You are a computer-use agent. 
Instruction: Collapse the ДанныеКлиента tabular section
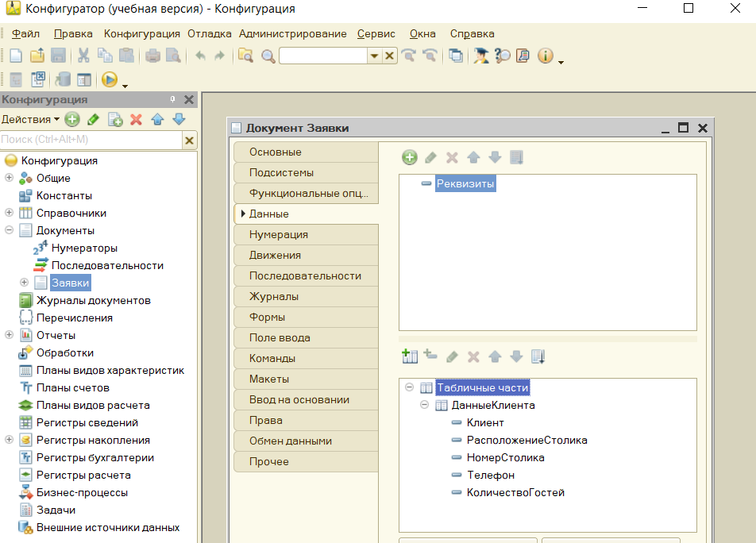pos(425,405)
